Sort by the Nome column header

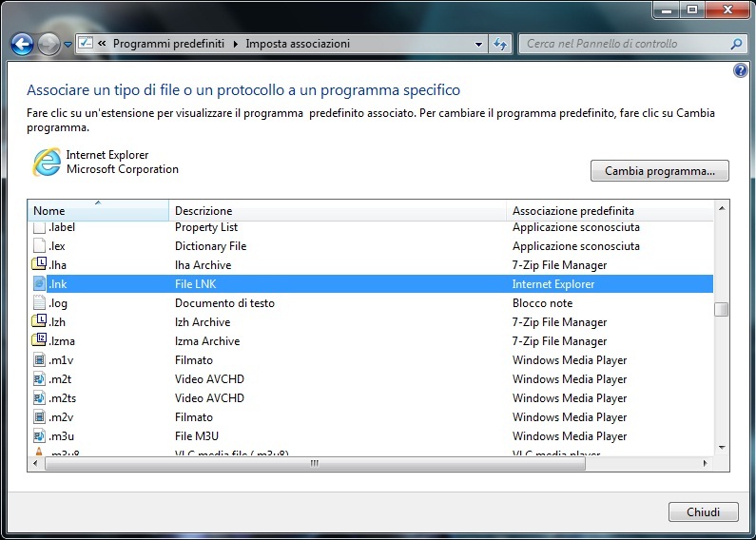point(98,210)
